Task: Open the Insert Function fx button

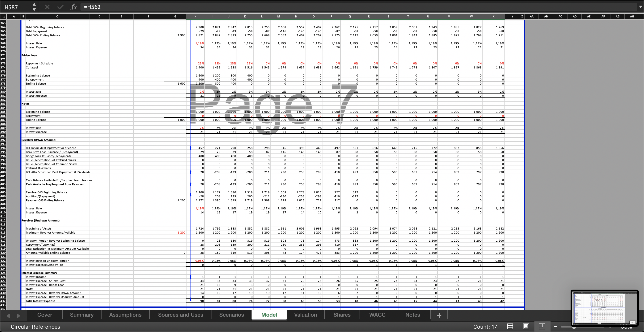Action: (x=74, y=7)
